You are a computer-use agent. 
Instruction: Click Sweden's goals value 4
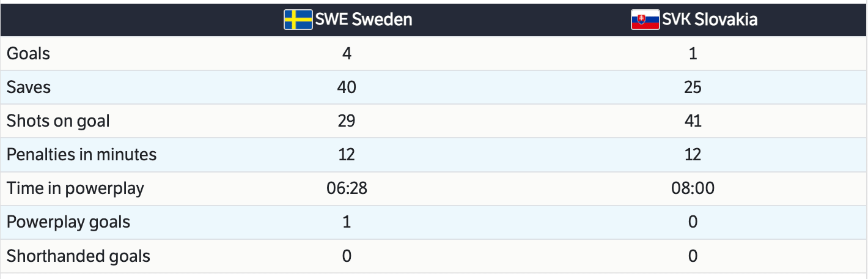click(347, 53)
